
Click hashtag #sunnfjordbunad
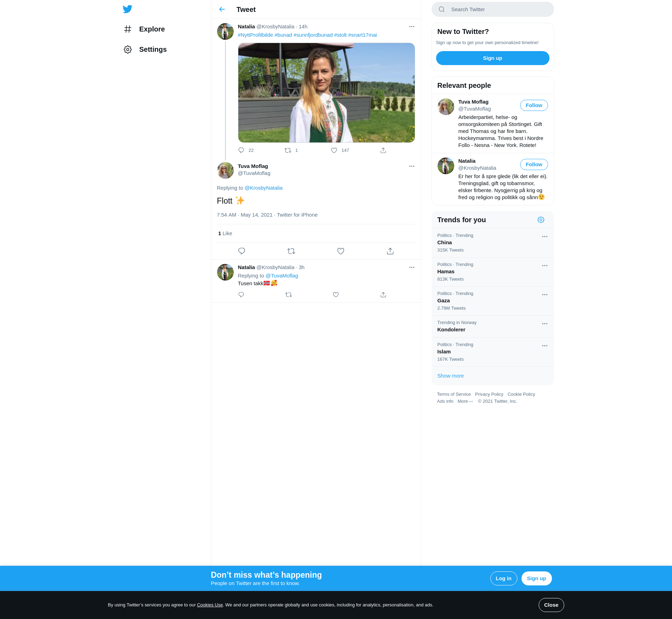coord(313,35)
